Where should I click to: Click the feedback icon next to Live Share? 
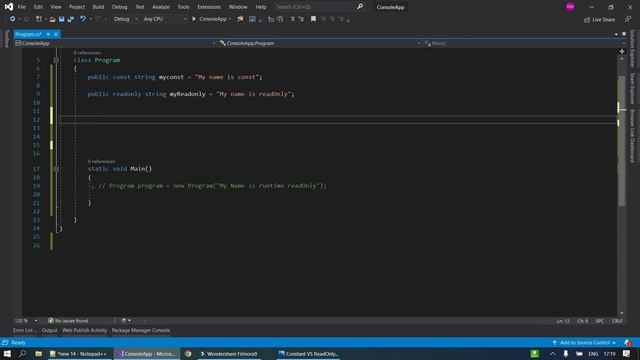click(x=628, y=19)
